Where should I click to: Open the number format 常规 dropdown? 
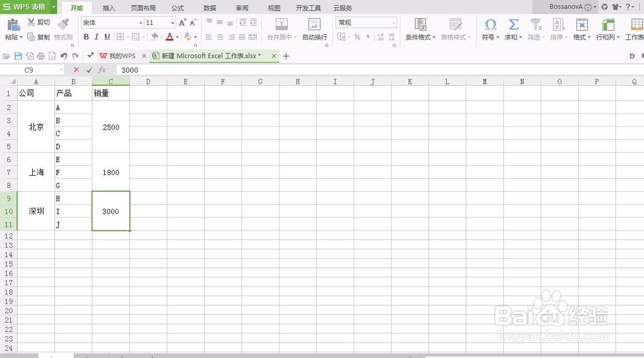(x=393, y=23)
